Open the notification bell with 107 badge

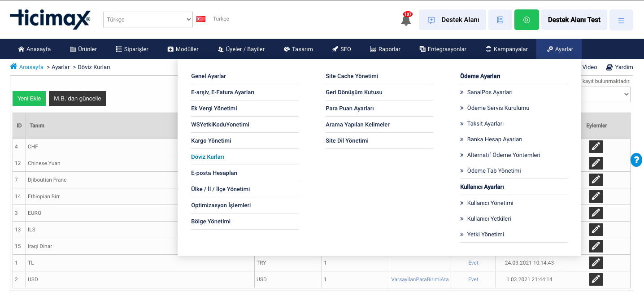pos(406,19)
